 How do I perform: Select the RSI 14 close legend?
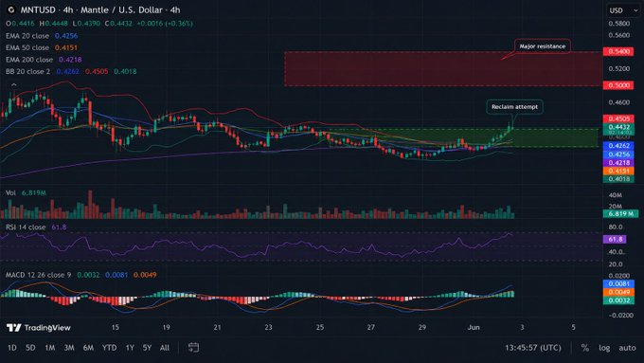26,227
